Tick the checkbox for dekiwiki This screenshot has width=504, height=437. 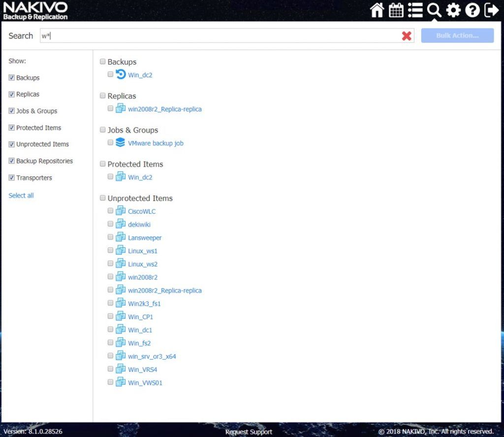(x=110, y=224)
